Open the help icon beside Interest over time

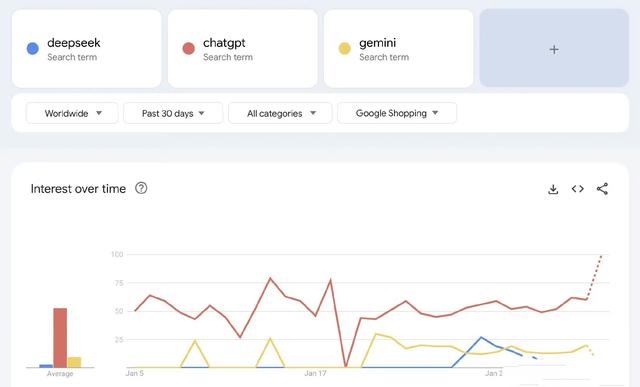[141, 188]
